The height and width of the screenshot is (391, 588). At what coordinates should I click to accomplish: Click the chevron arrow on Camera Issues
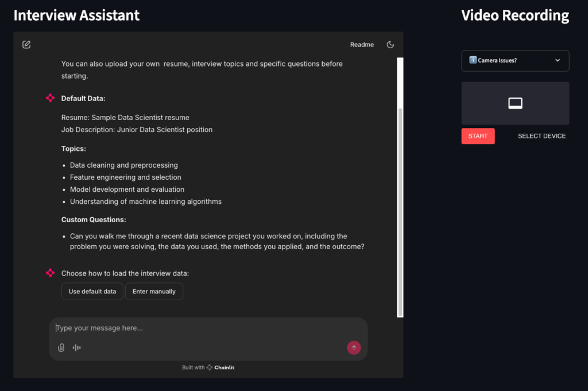pos(558,60)
